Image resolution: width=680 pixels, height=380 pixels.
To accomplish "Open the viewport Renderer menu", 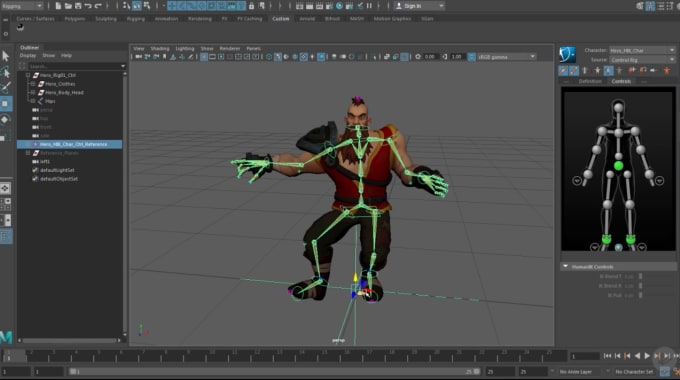I will 230,49.
